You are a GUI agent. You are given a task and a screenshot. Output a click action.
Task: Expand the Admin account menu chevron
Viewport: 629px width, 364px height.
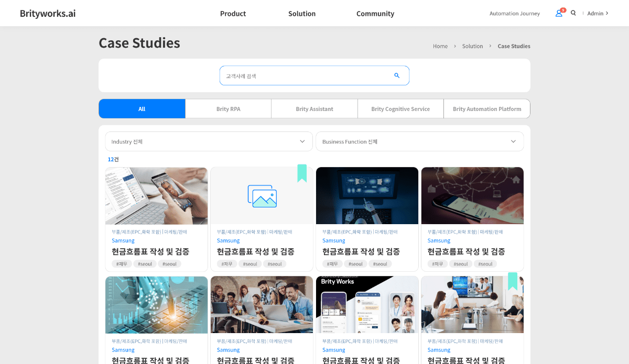[x=607, y=13]
